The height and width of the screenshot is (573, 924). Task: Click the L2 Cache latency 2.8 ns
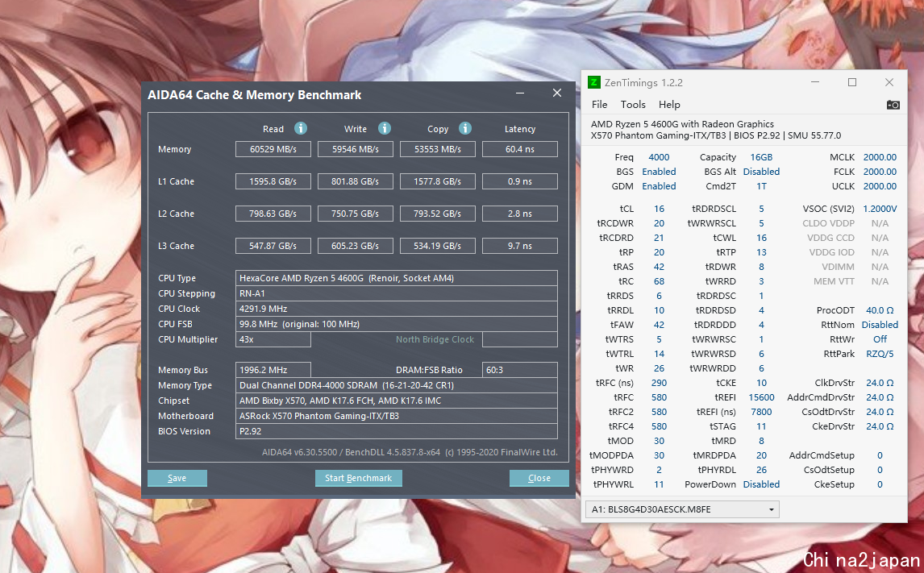coord(520,214)
